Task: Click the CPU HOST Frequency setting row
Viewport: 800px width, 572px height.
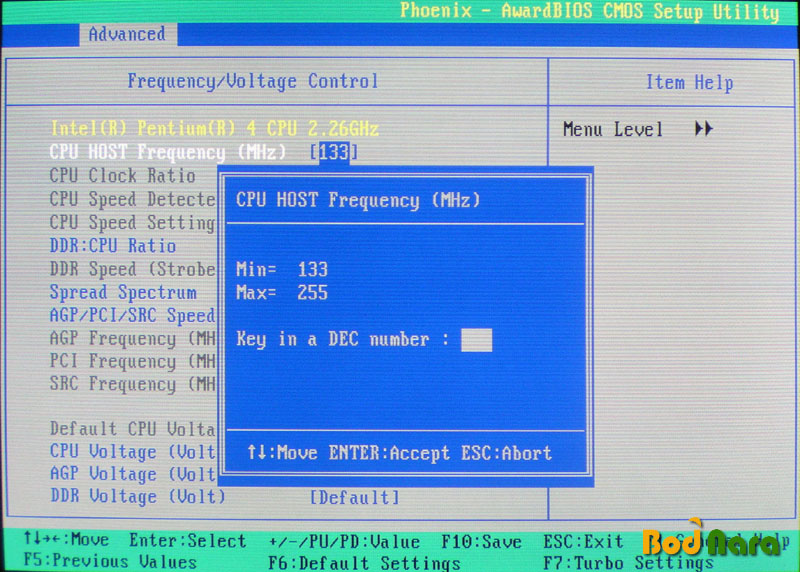Action: (x=204, y=152)
